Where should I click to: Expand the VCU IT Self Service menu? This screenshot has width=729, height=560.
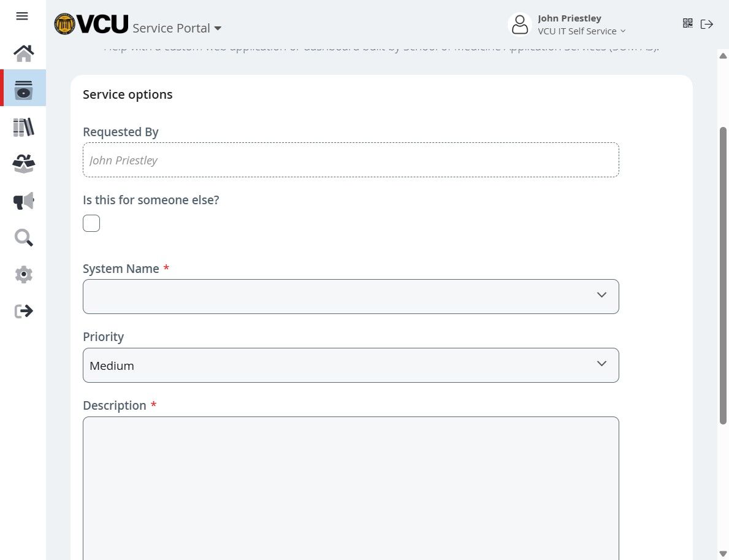click(x=581, y=31)
